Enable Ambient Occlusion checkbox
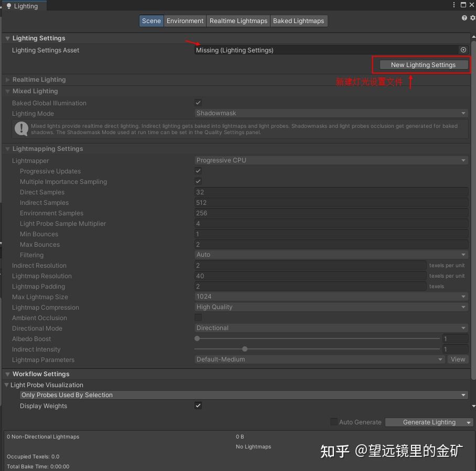The width and height of the screenshot is (476, 471). pos(198,317)
